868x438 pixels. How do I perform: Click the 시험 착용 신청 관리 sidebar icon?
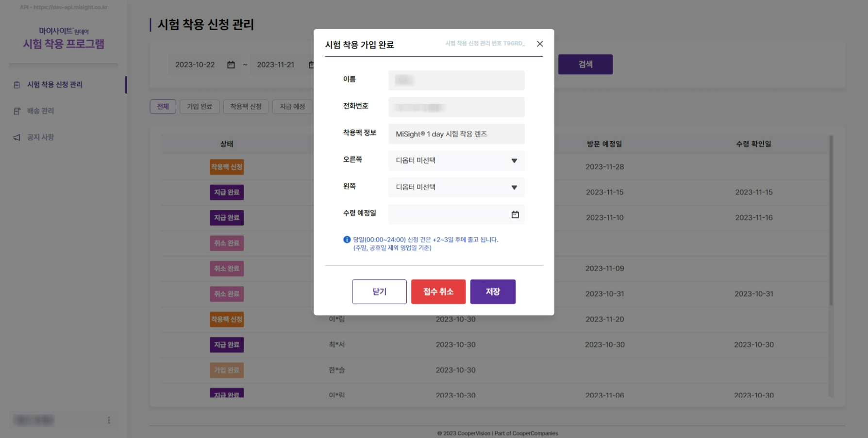17,85
